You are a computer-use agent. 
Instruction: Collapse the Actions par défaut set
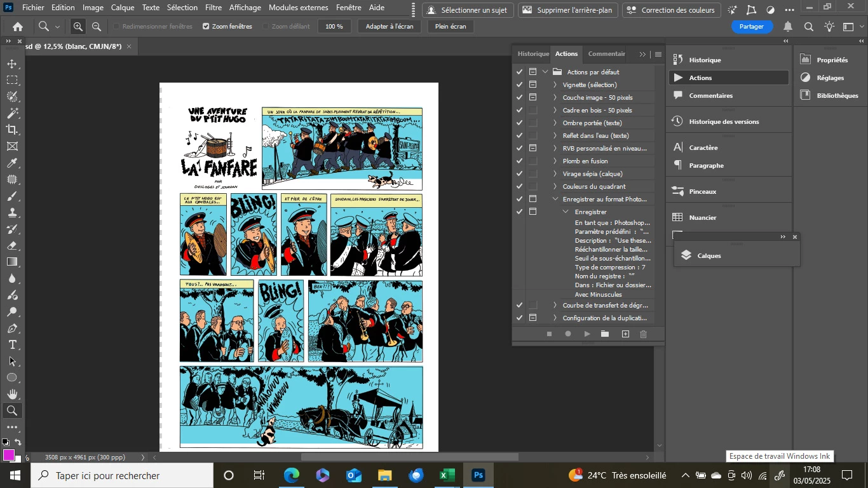point(545,72)
